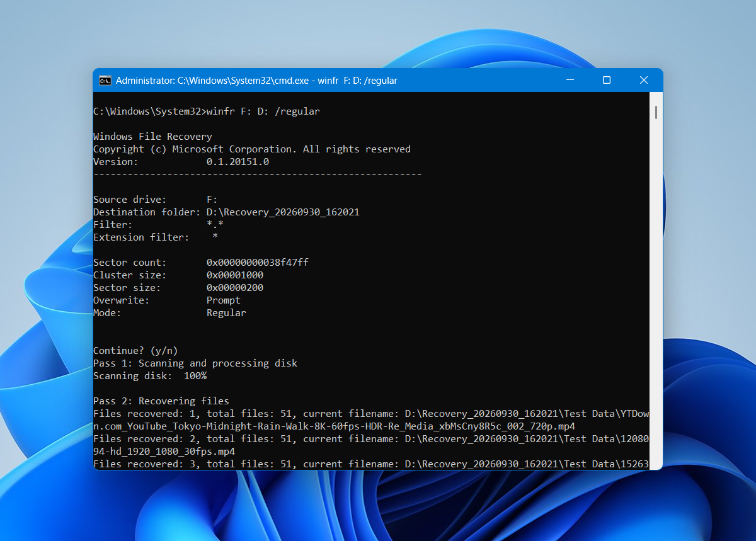Screen dimensions: 756x541
Task: Click the Mode value 'Regular'
Action: (226, 313)
